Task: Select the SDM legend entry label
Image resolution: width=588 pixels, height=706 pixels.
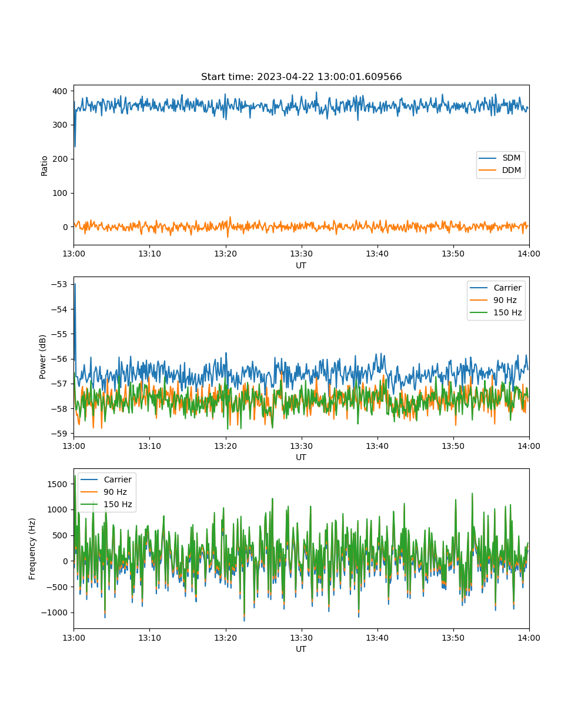Action: pos(512,158)
